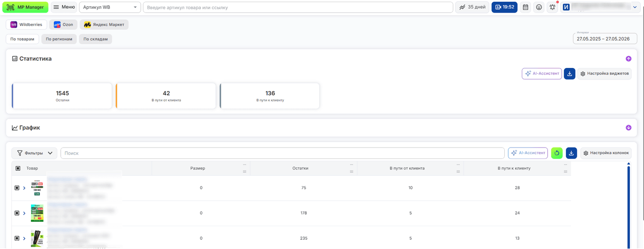Viewport: 644px width, 249px height.
Task: Download table data with blue download icon
Action: point(571,153)
